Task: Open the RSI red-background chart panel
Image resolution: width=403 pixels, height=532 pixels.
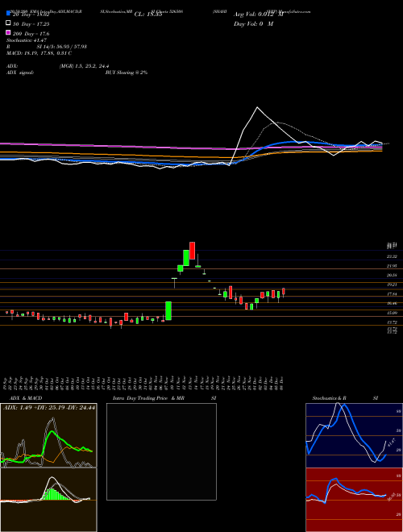Action: pos(354,500)
